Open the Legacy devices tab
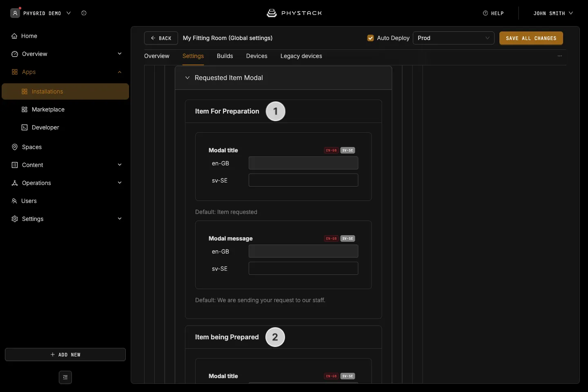This screenshot has height=392, width=588. 301,56
